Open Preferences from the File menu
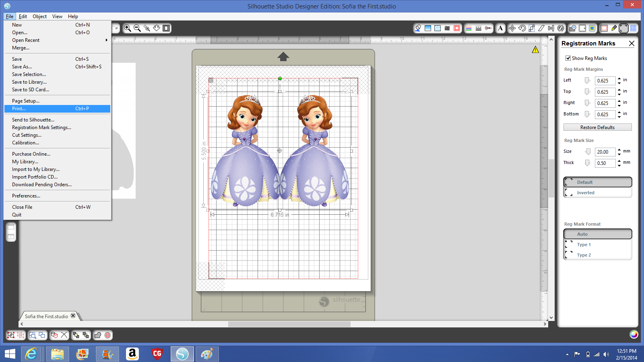 57,196
